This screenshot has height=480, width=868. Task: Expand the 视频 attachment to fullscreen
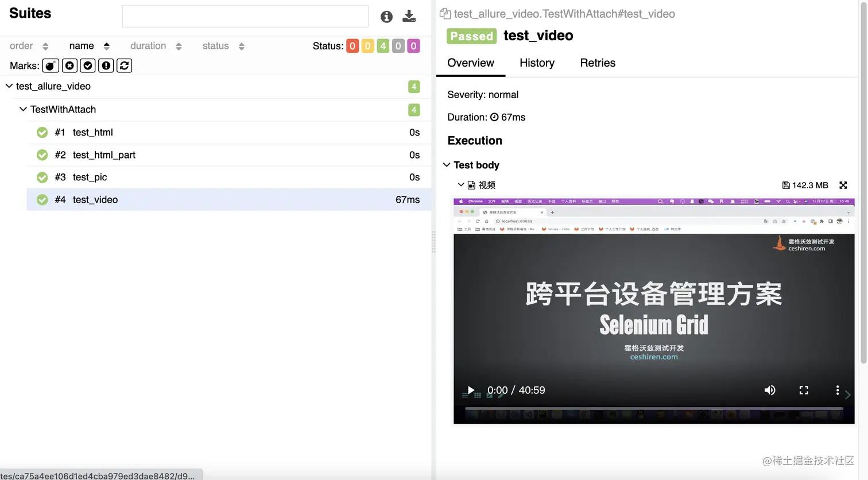pyautogui.click(x=843, y=185)
